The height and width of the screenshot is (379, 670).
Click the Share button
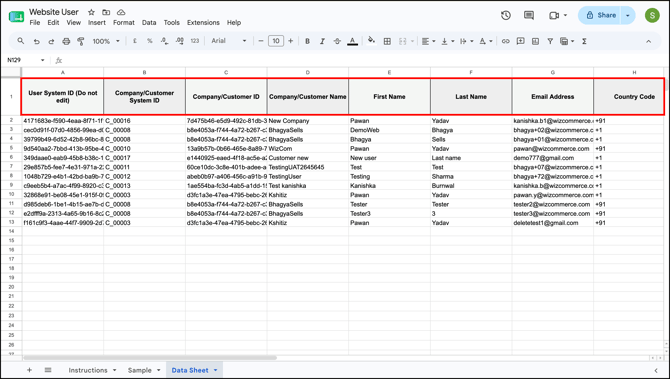pyautogui.click(x=600, y=15)
